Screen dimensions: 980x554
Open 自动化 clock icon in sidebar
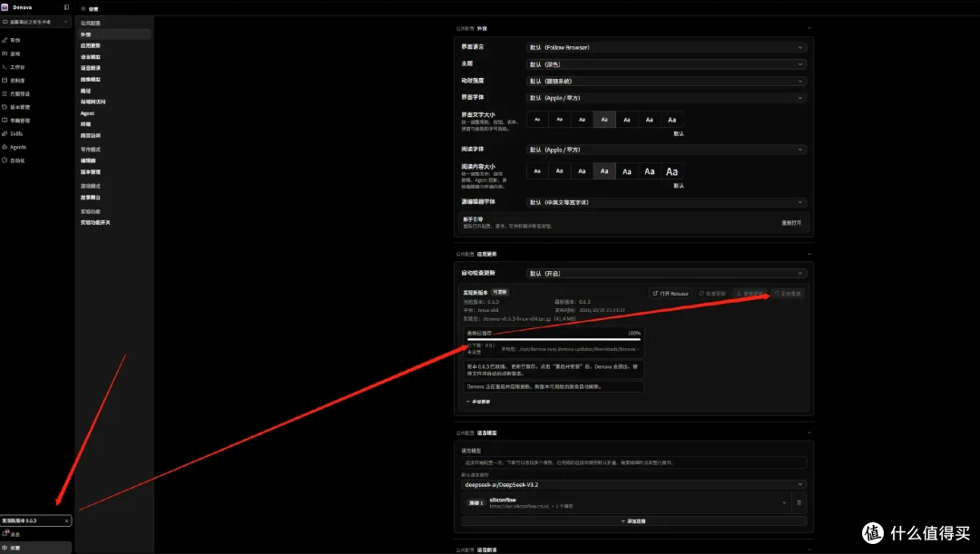(x=5, y=160)
